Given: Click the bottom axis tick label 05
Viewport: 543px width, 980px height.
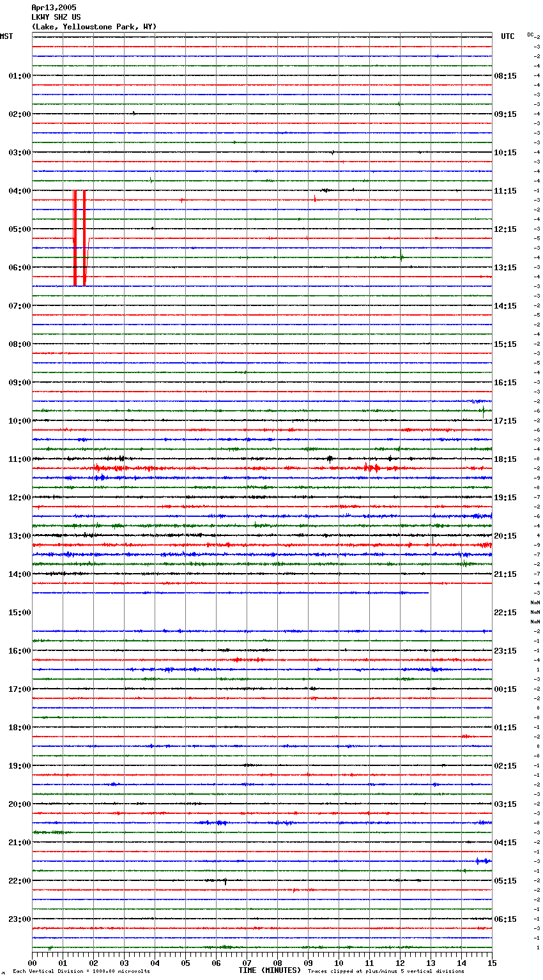Looking at the screenshot, I should (185, 963).
